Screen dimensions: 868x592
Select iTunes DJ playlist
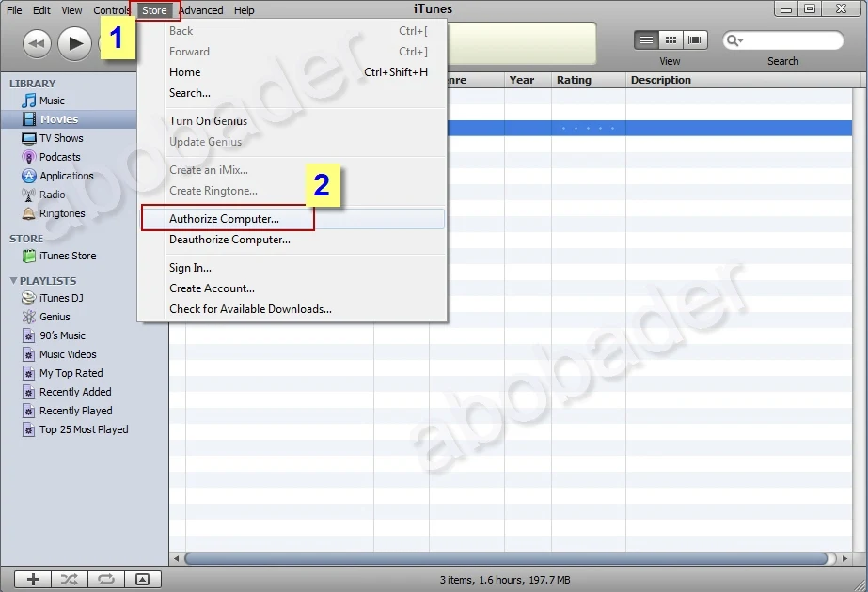coord(53,298)
